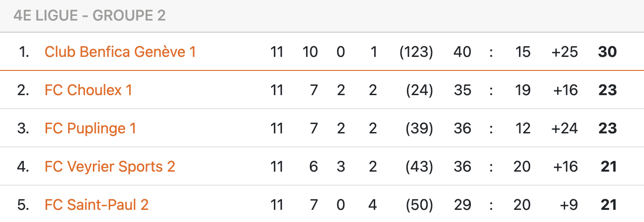Click the 4E LIGUE - GROUPE 2 header

[90, 16]
